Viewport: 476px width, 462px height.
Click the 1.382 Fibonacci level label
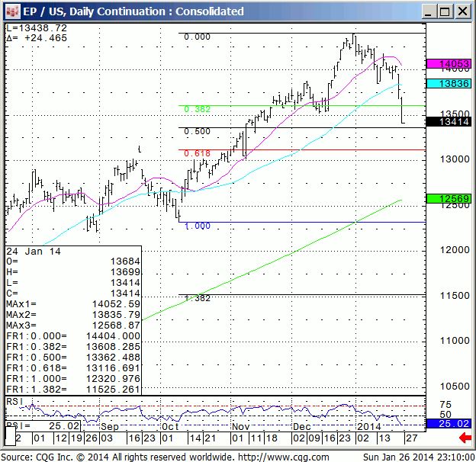[198, 299]
